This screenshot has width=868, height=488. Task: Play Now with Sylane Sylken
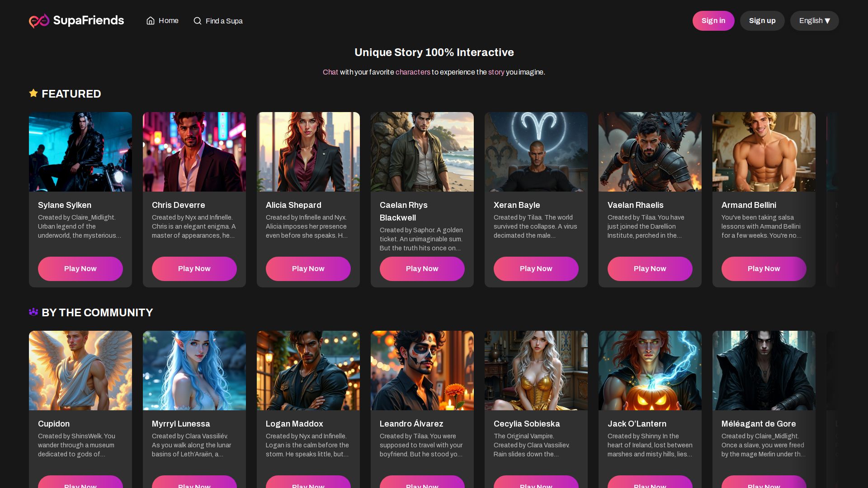click(x=80, y=269)
